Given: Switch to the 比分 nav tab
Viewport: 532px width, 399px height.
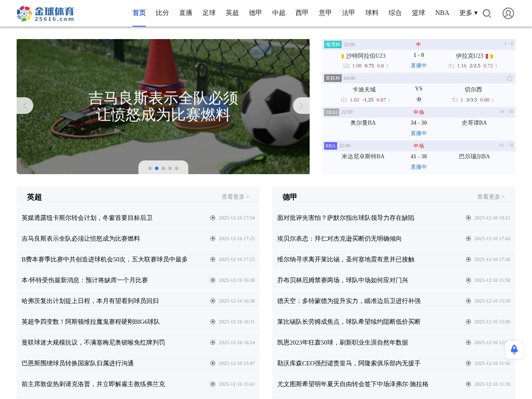Looking at the screenshot, I should [162, 13].
